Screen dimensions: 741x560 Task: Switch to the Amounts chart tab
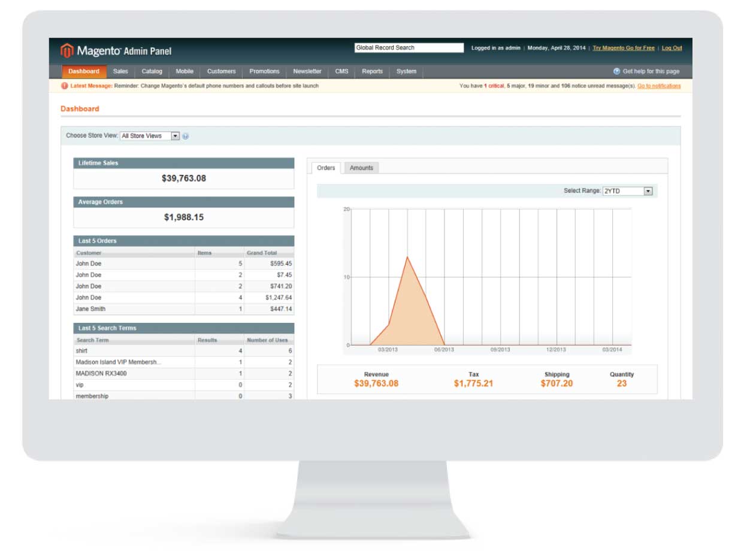coord(361,168)
